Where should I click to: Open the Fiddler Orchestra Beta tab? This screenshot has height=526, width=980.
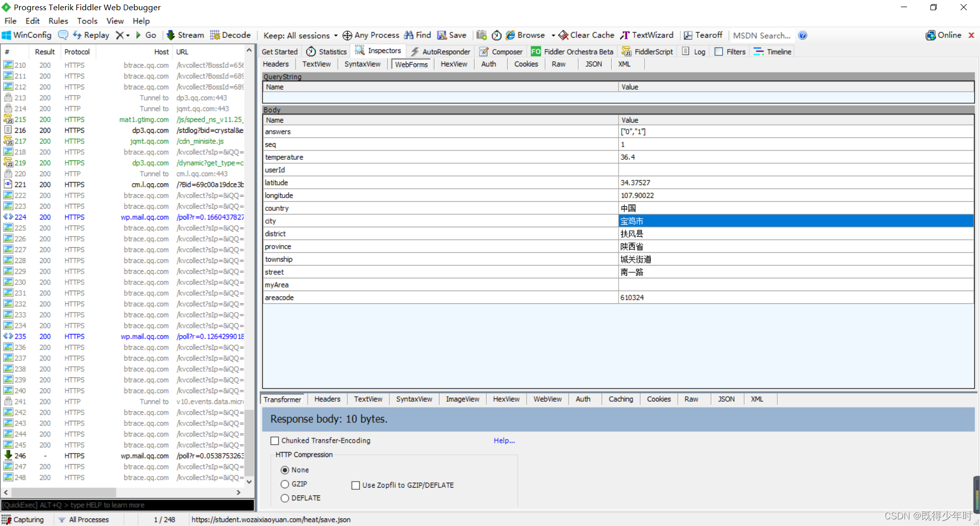click(x=572, y=52)
